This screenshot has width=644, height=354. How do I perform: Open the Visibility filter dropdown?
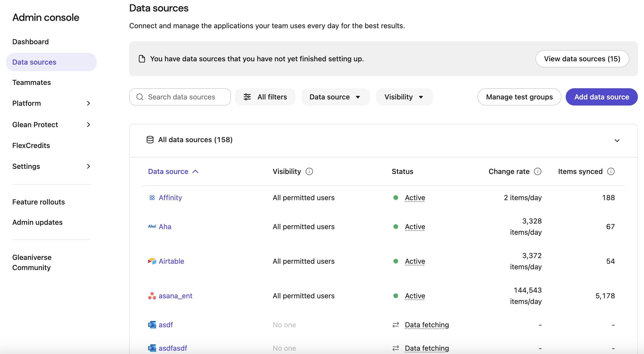coord(404,97)
